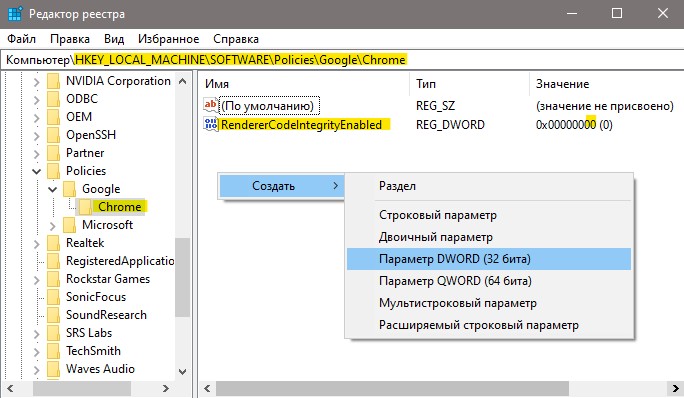
Task: Click the OpenSSH folder icon
Action: 54,135
